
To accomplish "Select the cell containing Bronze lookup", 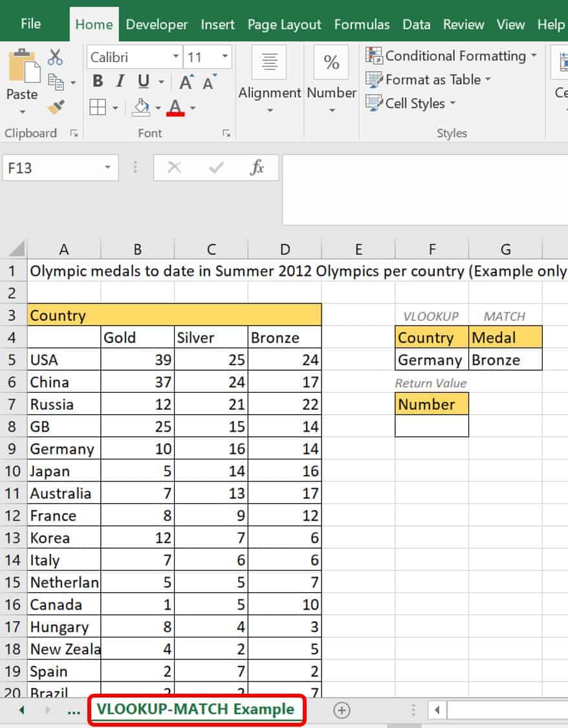I will click(505, 360).
